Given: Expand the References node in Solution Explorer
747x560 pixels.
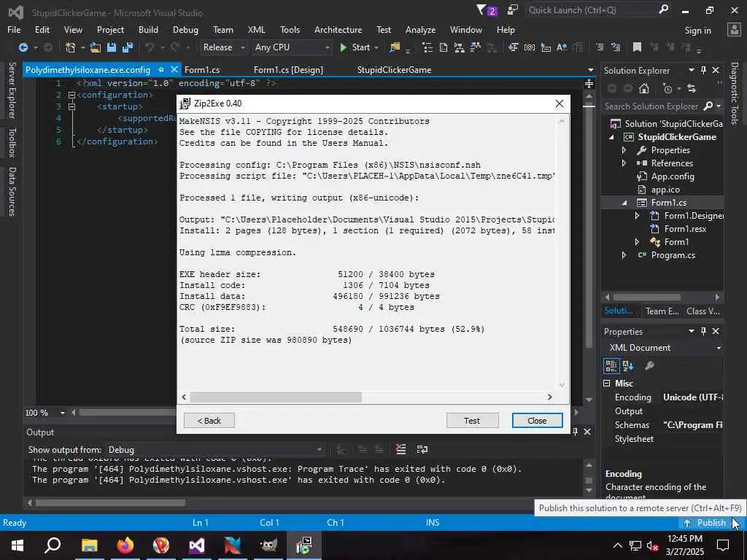Looking at the screenshot, I should click(624, 163).
